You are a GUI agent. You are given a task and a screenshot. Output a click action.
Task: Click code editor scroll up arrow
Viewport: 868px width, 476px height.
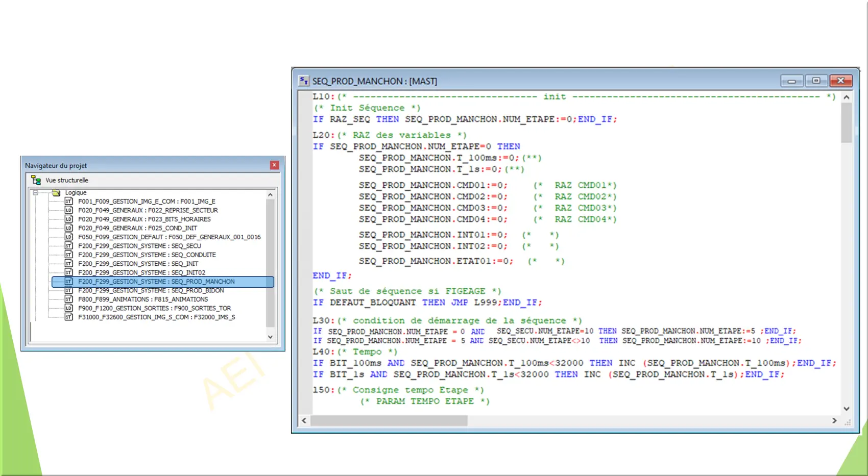tap(847, 97)
